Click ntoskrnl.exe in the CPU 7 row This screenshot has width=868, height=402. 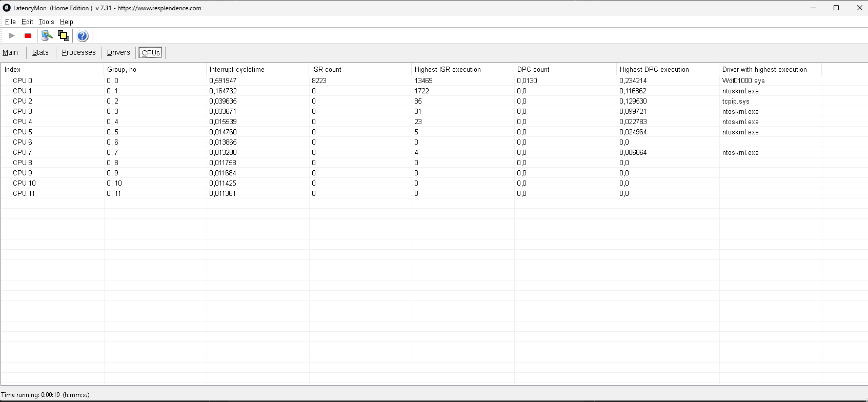pos(740,152)
